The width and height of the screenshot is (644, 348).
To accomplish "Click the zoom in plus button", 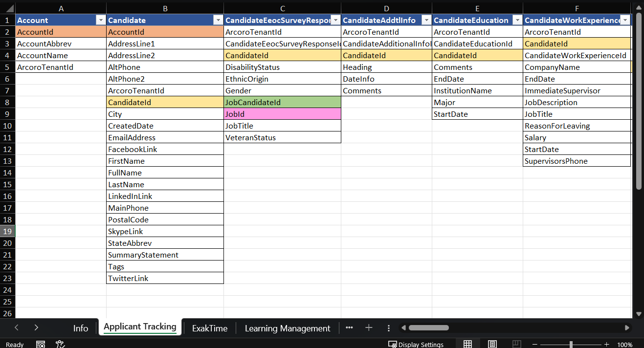I will 606,344.
